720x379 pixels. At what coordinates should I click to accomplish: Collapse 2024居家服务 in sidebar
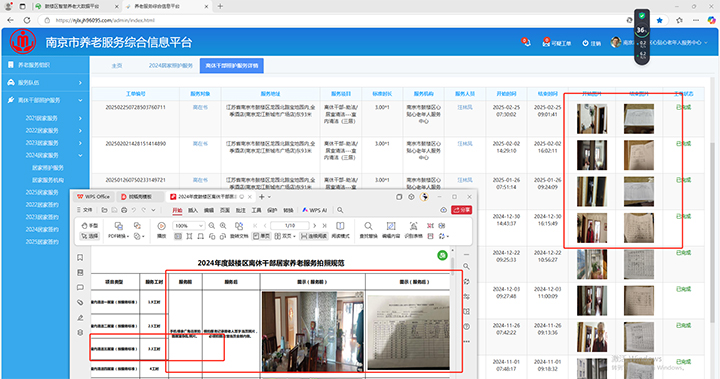pos(53,155)
